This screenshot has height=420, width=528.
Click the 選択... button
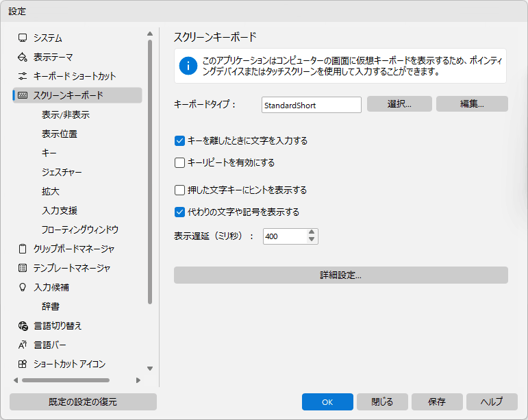tap(399, 103)
